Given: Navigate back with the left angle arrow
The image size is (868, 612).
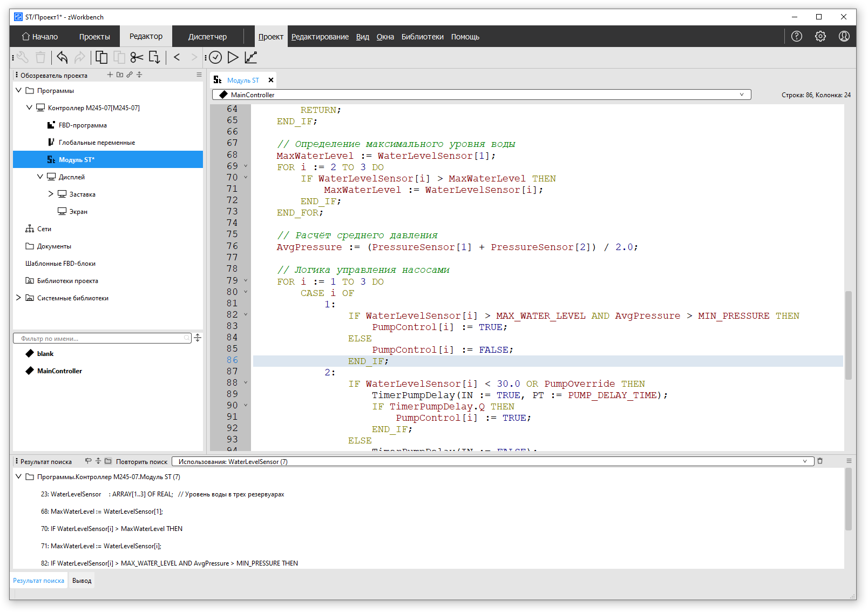Looking at the screenshot, I should (x=177, y=57).
